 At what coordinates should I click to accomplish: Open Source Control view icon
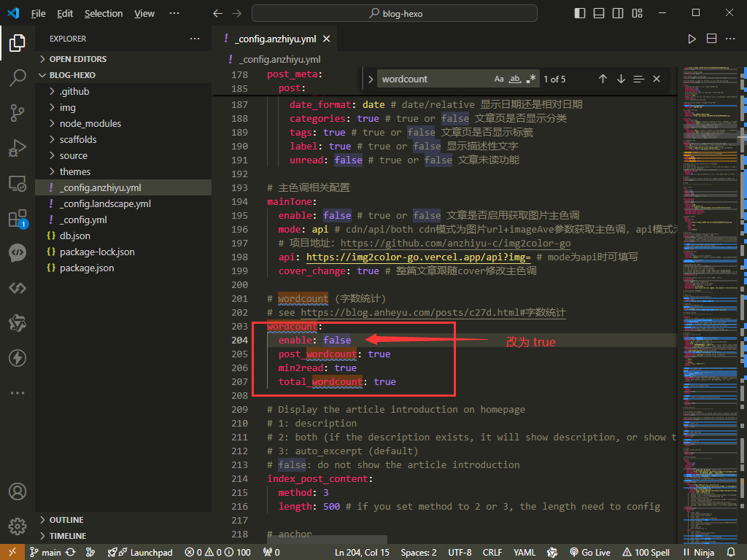point(17,112)
